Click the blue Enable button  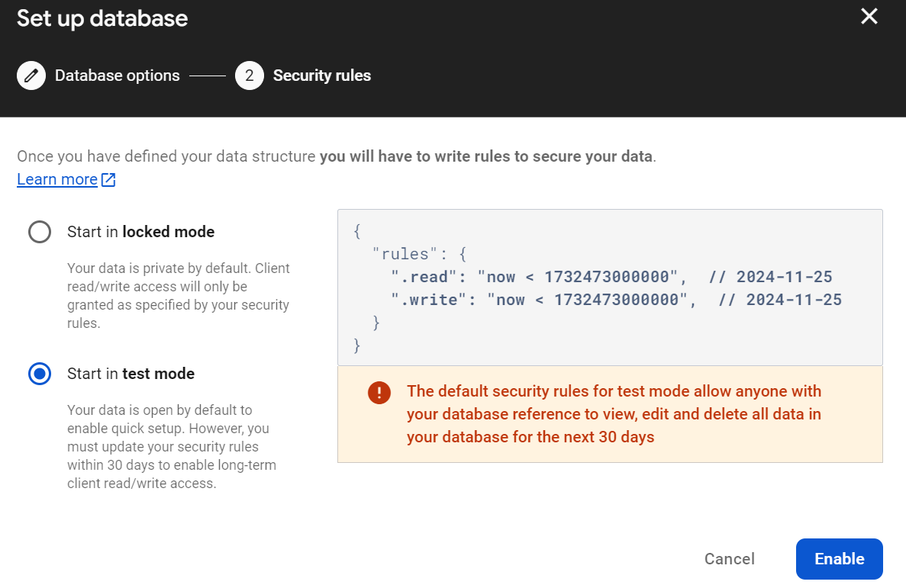tap(839, 559)
